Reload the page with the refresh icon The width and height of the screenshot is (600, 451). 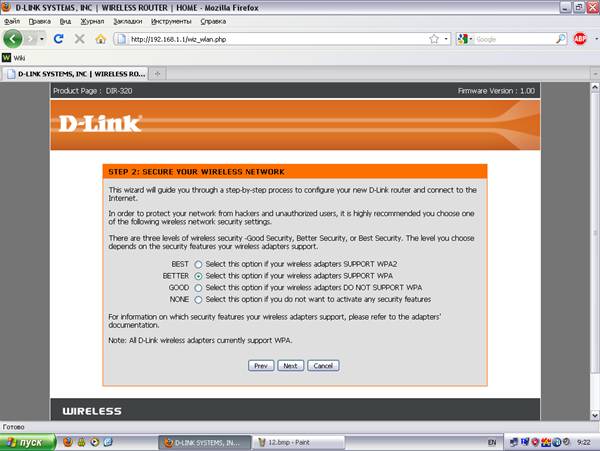[59, 39]
